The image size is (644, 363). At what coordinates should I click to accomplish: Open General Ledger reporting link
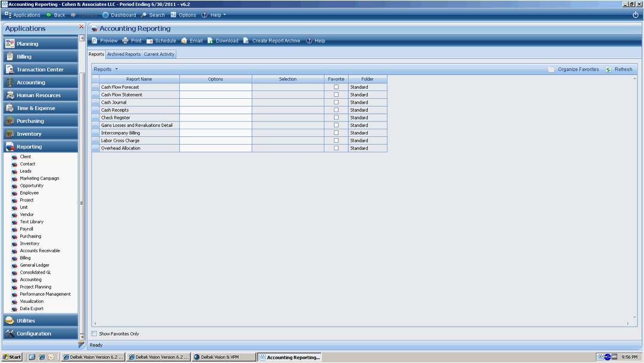tap(35, 265)
